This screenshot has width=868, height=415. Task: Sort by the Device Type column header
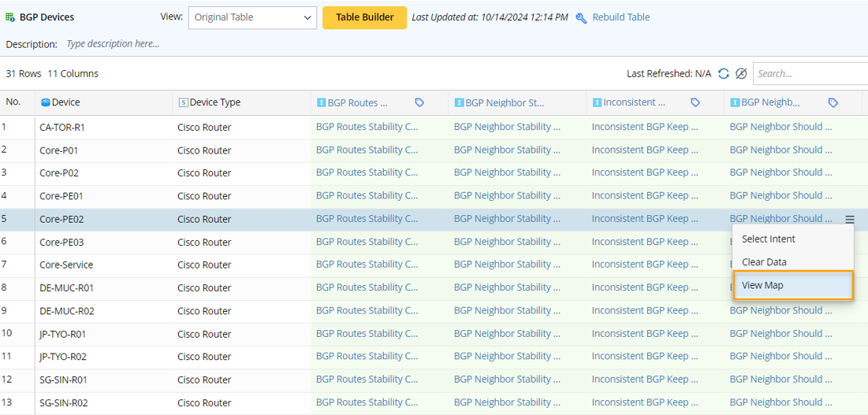(215, 102)
